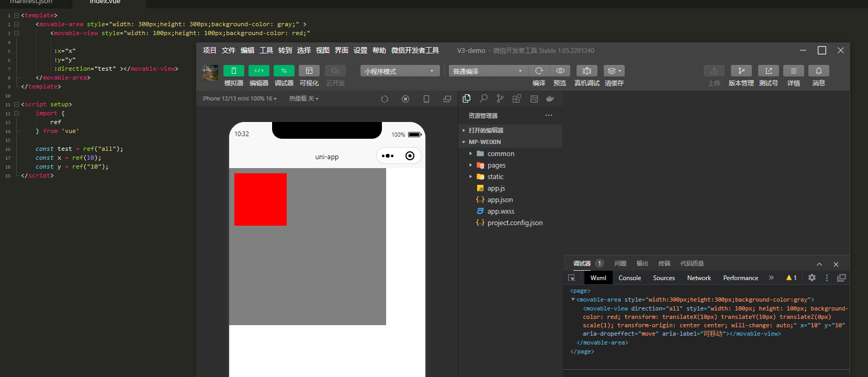Click the 真机调试 bug icon
The height and width of the screenshot is (377, 868).
tap(587, 71)
